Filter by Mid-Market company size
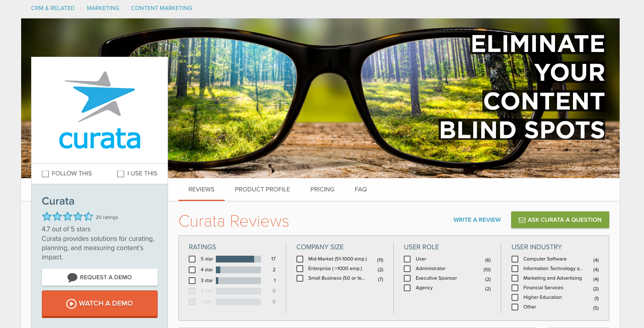The width and height of the screenshot is (644, 328). 300,259
